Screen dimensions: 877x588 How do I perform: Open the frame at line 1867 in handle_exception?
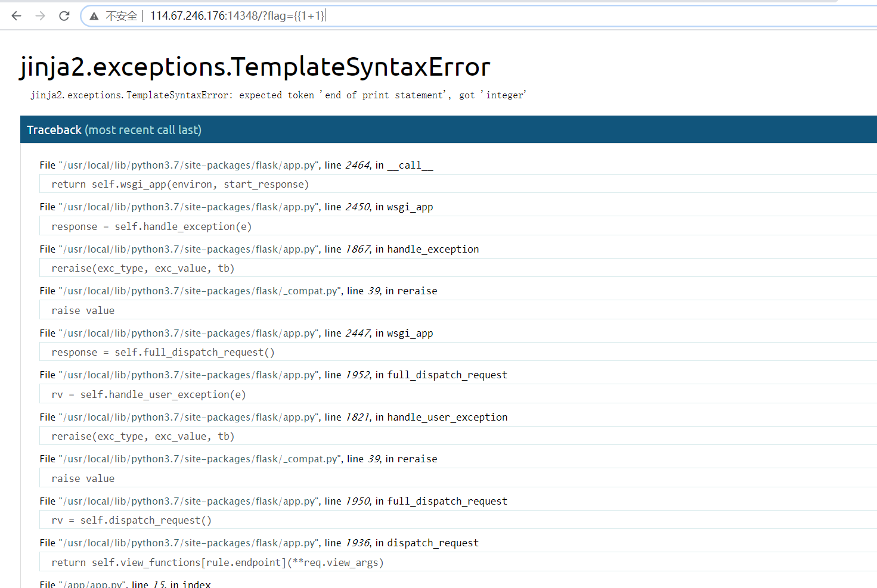259,249
